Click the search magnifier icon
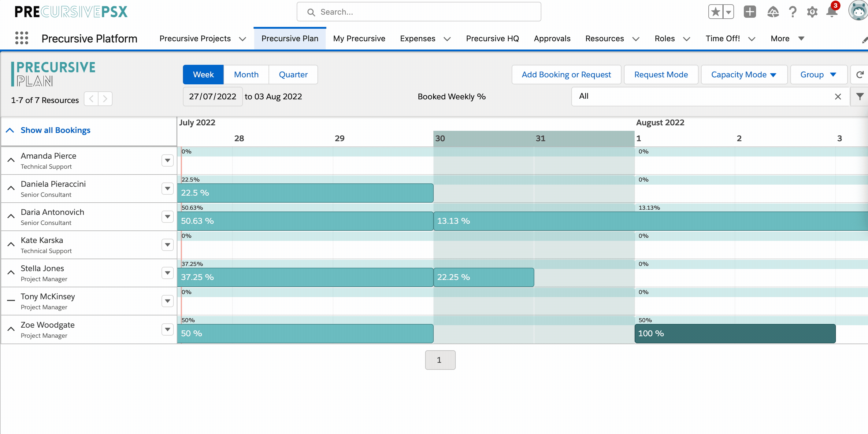The image size is (868, 434). click(x=311, y=12)
